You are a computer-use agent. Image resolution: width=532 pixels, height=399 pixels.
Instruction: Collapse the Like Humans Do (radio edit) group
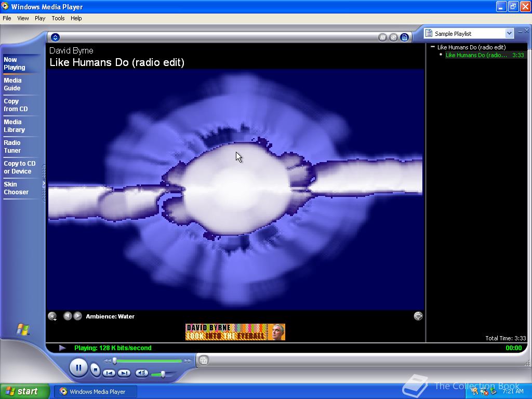pyautogui.click(x=433, y=47)
